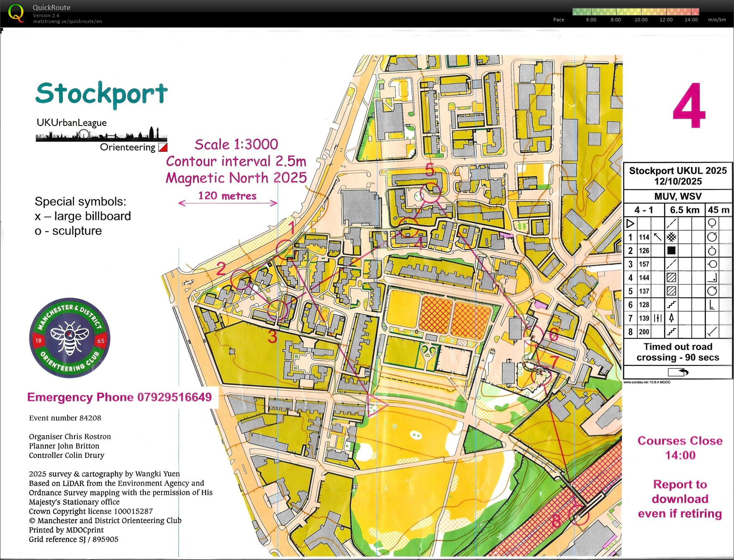734x560 pixels.
Task: Select control 200 row in description table
Action: tap(678, 332)
